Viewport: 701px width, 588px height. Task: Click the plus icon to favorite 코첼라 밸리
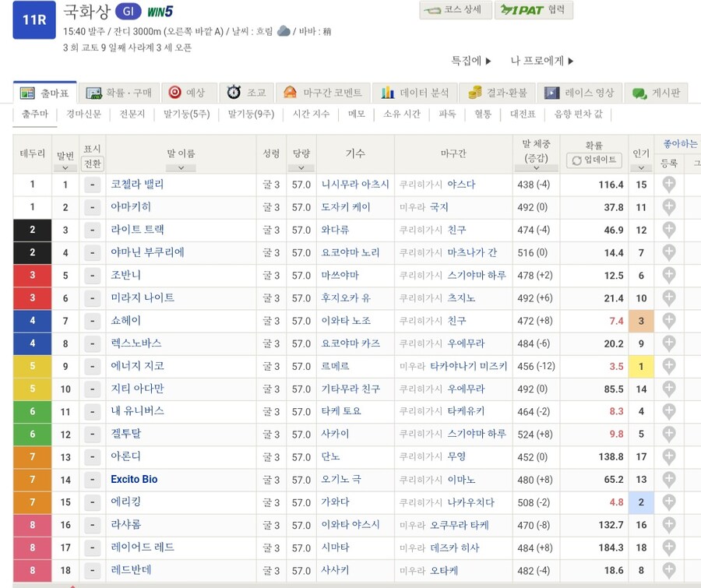click(x=668, y=185)
